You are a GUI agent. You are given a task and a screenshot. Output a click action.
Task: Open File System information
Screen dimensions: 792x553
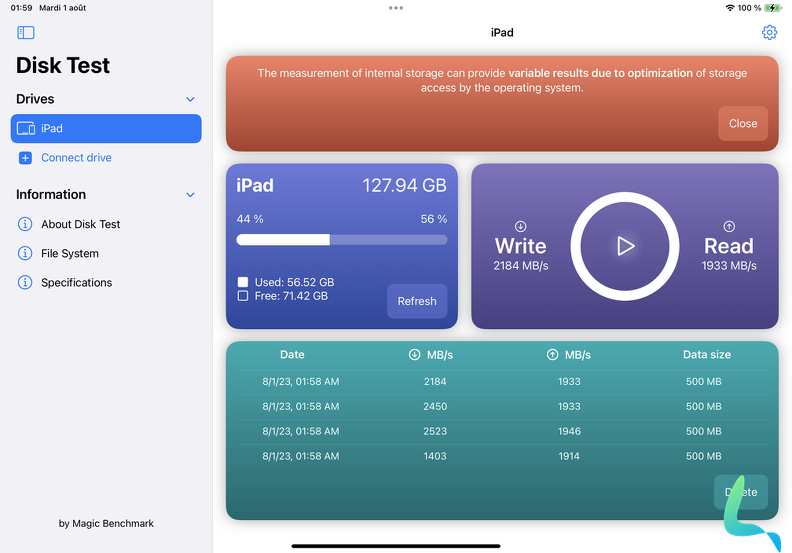pos(70,254)
